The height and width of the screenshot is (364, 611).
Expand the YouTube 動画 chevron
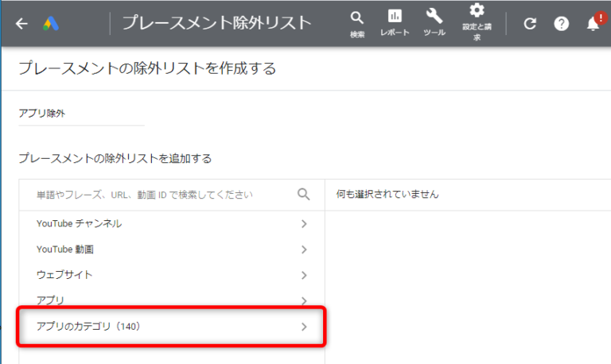304,250
